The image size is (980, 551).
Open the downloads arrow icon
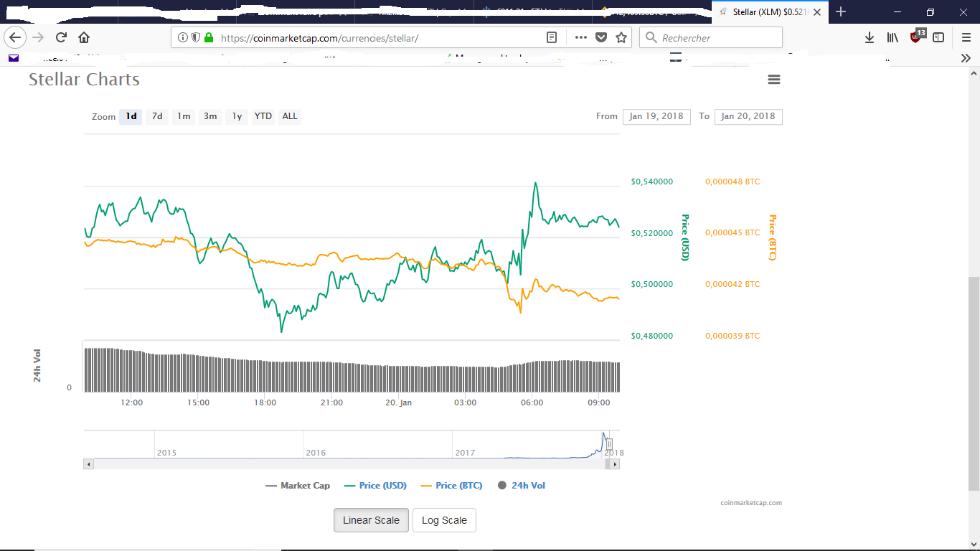tap(870, 38)
